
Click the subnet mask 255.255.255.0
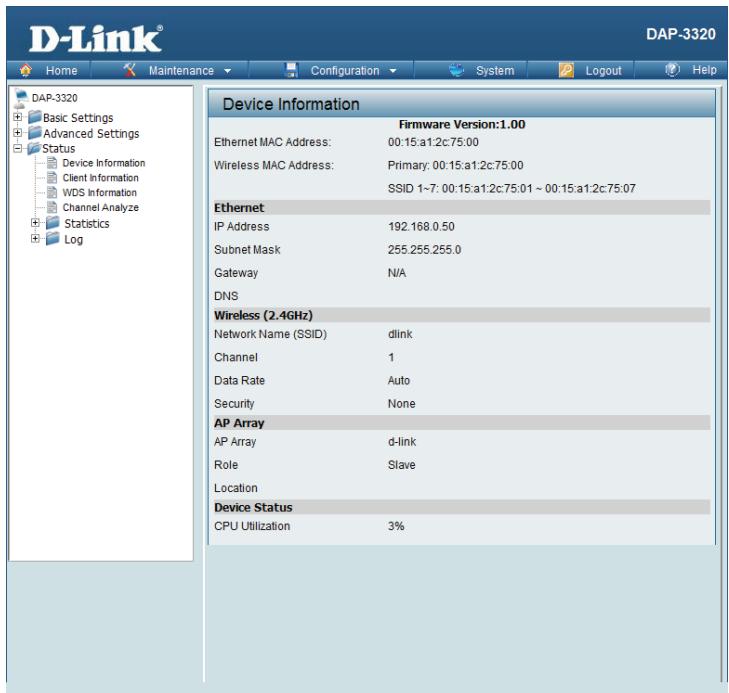pos(424,250)
